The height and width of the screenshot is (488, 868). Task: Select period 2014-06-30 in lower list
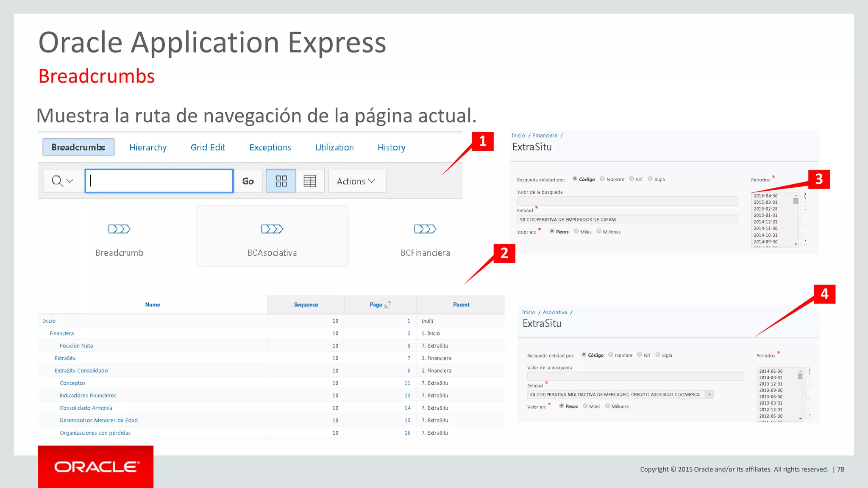click(771, 371)
